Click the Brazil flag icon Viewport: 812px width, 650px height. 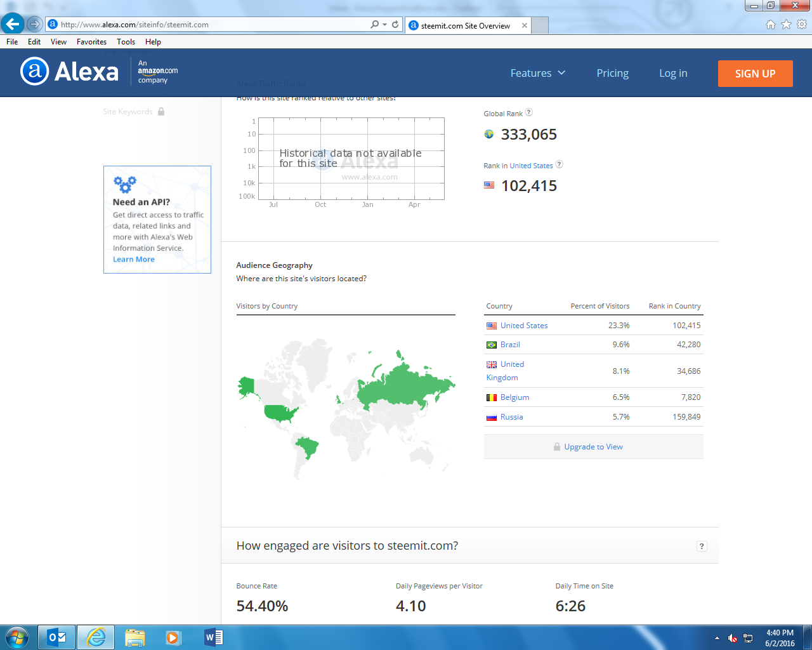pyautogui.click(x=492, y=345)
